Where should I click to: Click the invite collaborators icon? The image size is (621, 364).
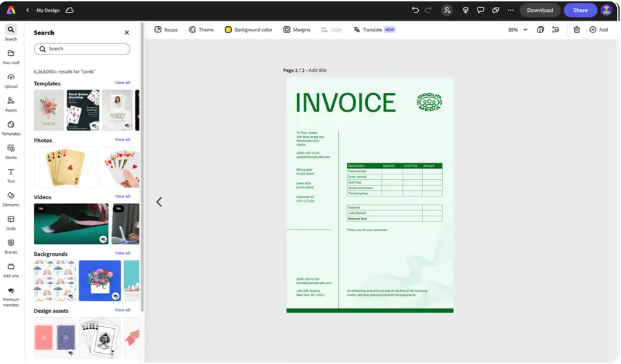(x=447, y=10)
